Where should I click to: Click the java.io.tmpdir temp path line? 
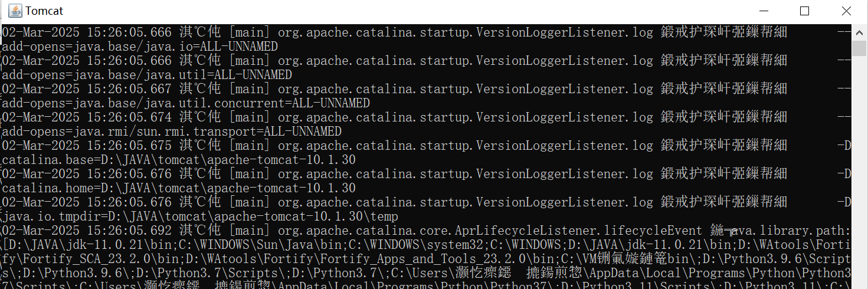point(199,216)
